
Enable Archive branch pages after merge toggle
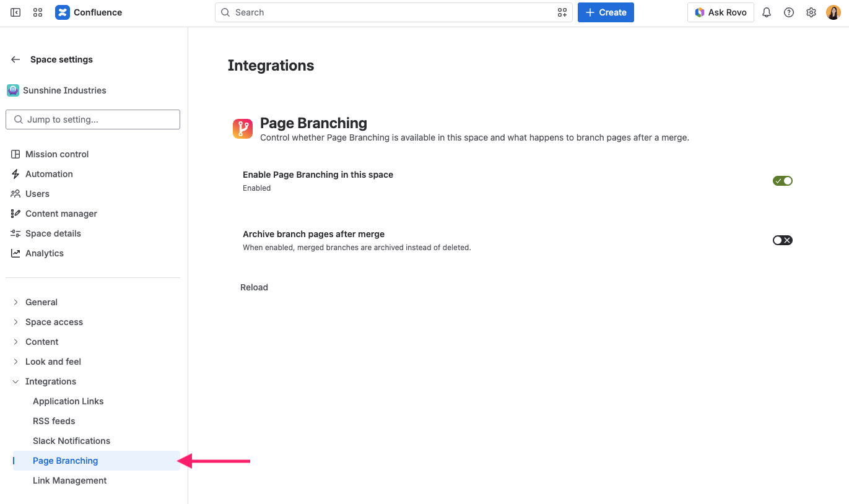point(783,240)
